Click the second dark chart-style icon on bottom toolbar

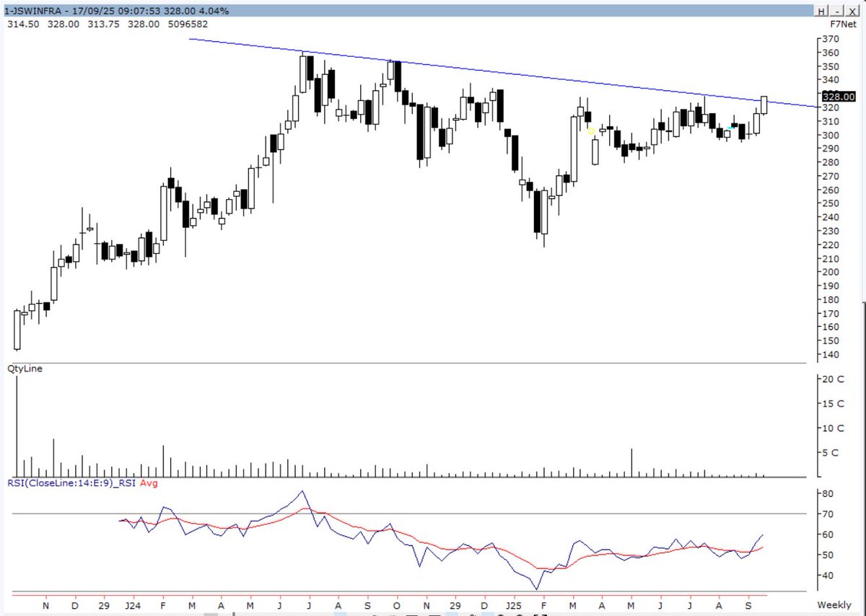[433, 614]
